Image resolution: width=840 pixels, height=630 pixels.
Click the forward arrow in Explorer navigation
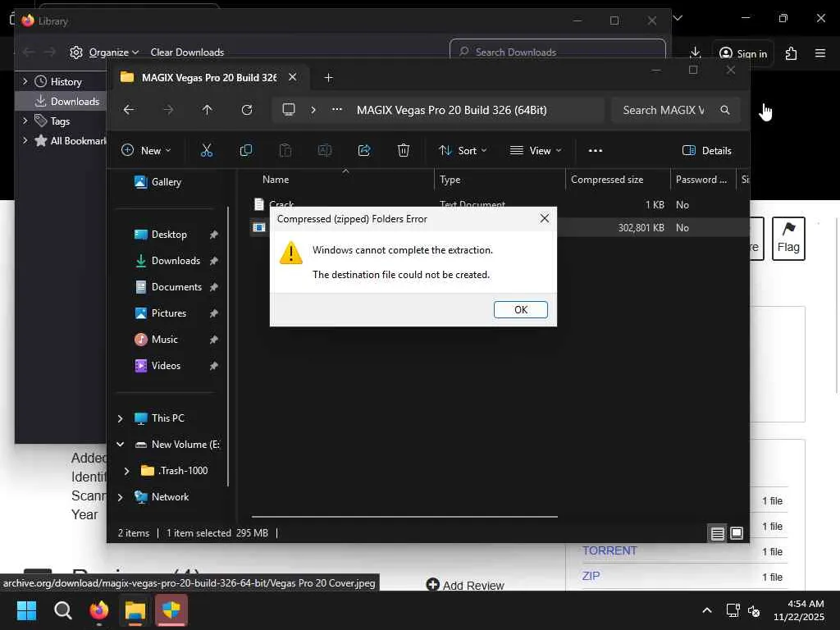pyautogui.click(x=168, y=110)
